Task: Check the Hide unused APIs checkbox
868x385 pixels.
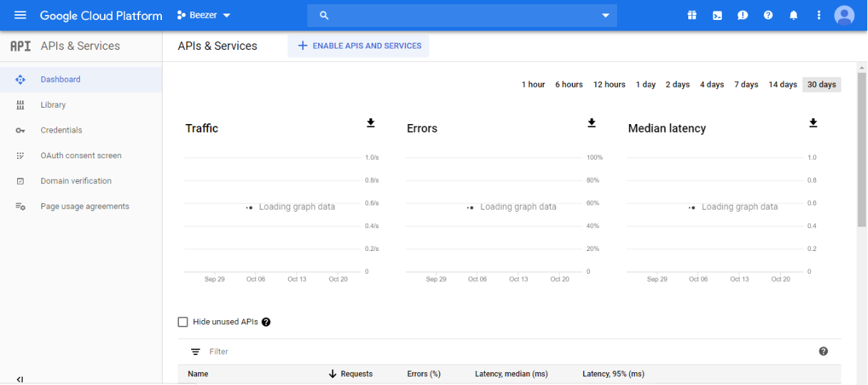Action: click(x=183, y=322)
